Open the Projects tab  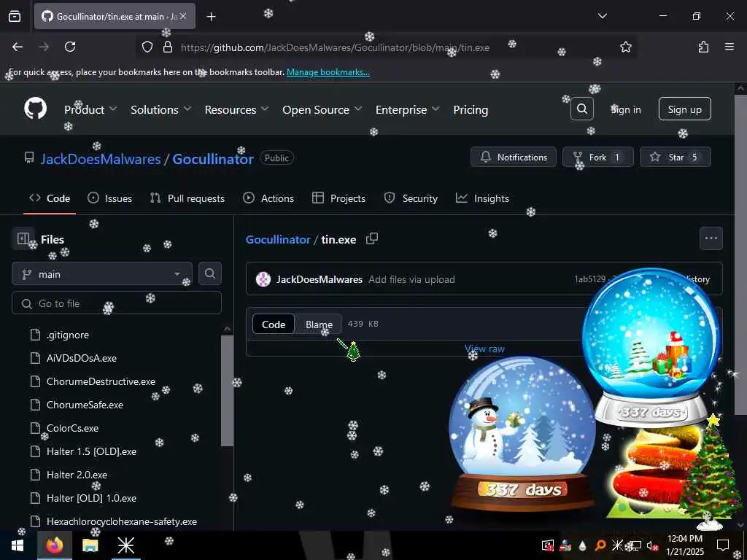click(338, 198)
